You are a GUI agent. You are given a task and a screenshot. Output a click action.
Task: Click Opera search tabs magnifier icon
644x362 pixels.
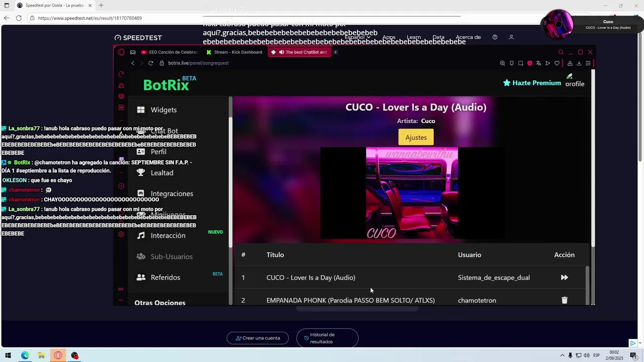(560, 52)
